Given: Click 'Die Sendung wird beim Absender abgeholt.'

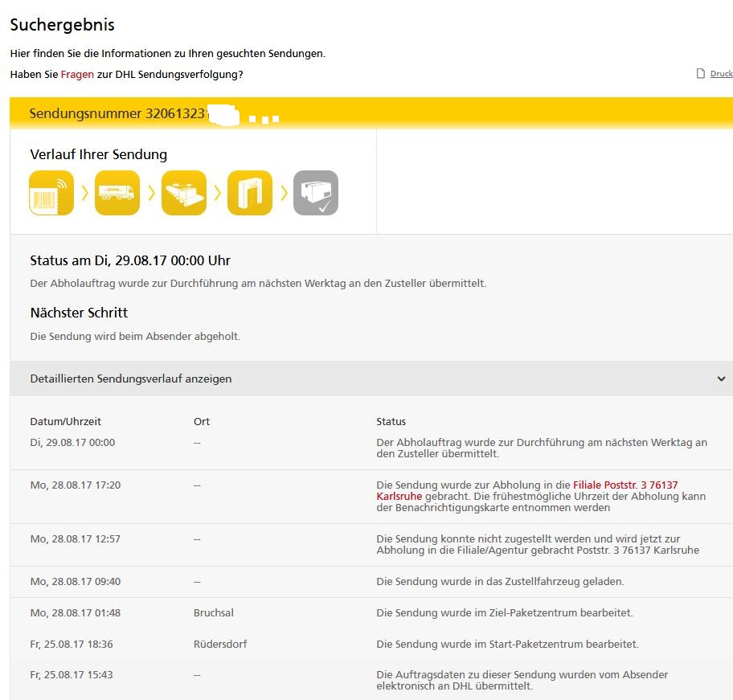Looking at the screenshot, I should click(x=135, y=337).
